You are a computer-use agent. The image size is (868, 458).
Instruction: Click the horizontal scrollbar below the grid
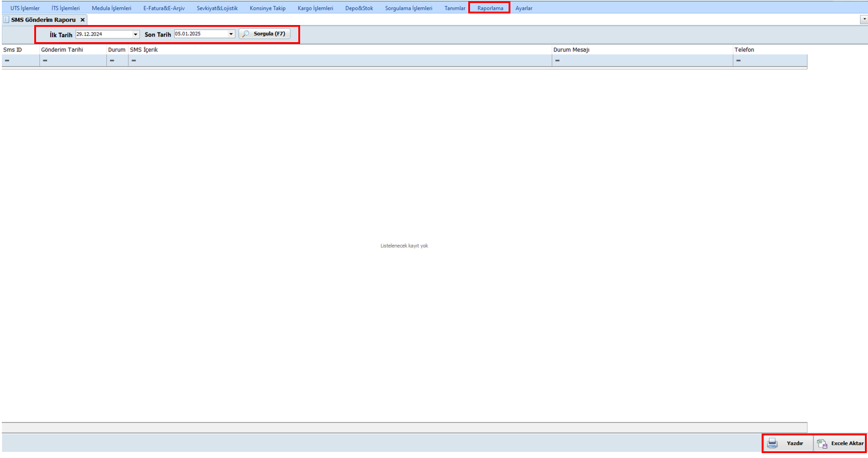(x=403, y=427)
